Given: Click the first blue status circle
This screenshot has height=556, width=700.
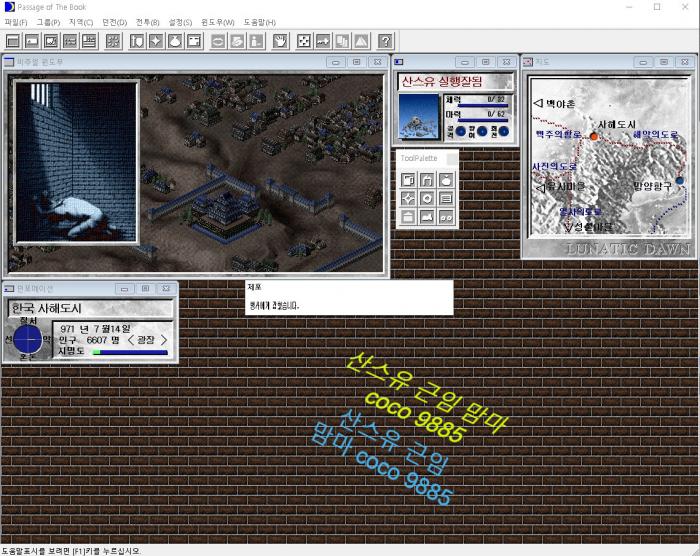Looking at the screenshot, I should [460, 131].
